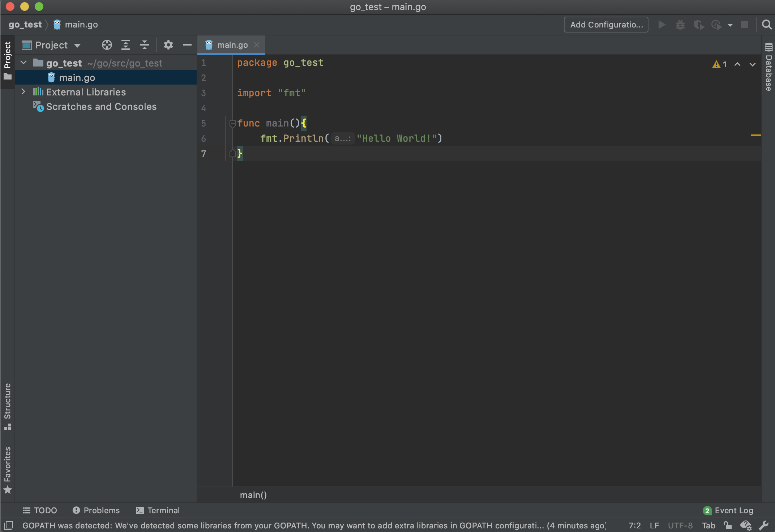
Task: Open the Problems tool window tab
Action: [x=96, y=510]
